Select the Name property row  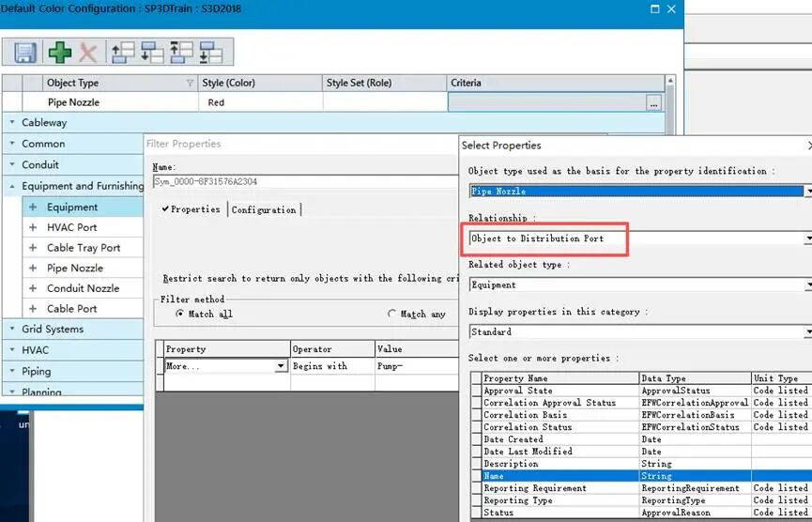tap(641, 475)
